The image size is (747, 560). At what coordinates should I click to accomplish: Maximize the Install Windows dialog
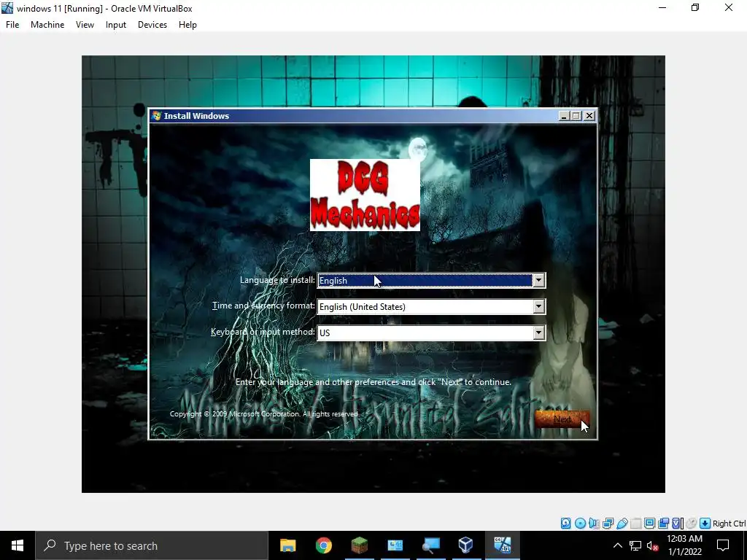(576, 116)
